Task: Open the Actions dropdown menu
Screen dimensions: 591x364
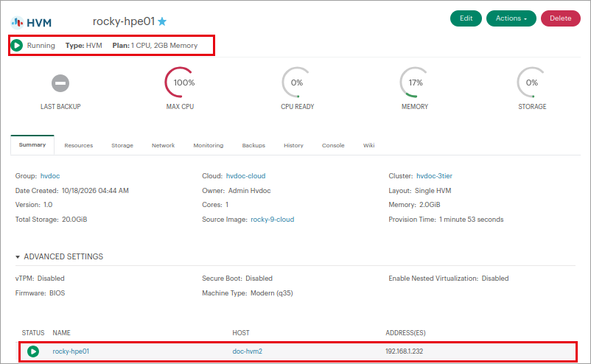Action: (x=511, y=18)
